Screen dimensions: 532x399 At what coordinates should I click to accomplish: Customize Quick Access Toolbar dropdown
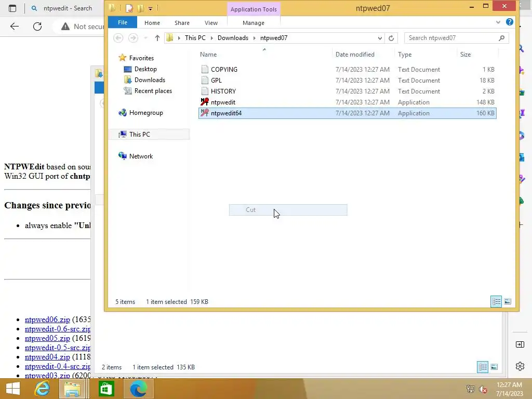[x=150, y=8]
